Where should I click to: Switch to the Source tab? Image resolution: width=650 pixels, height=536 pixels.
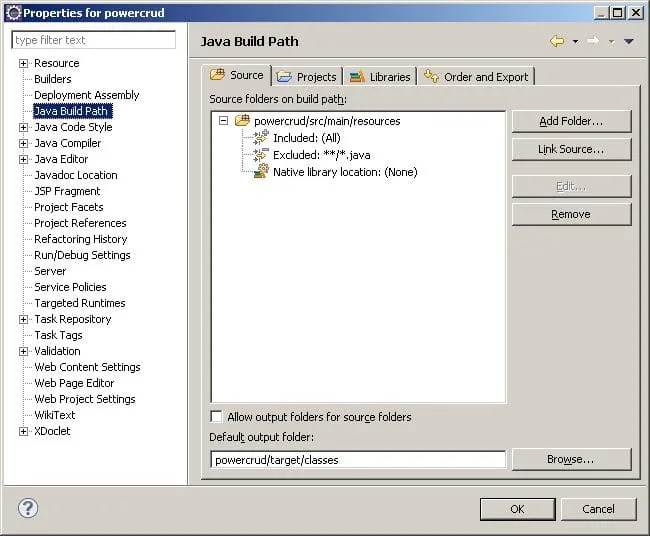(x=237, y=75)
